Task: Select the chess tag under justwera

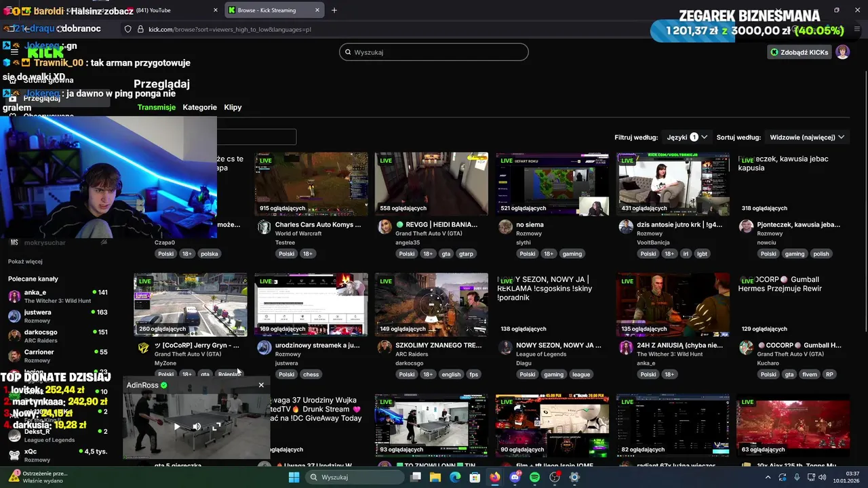Action: tap(311, 374)
